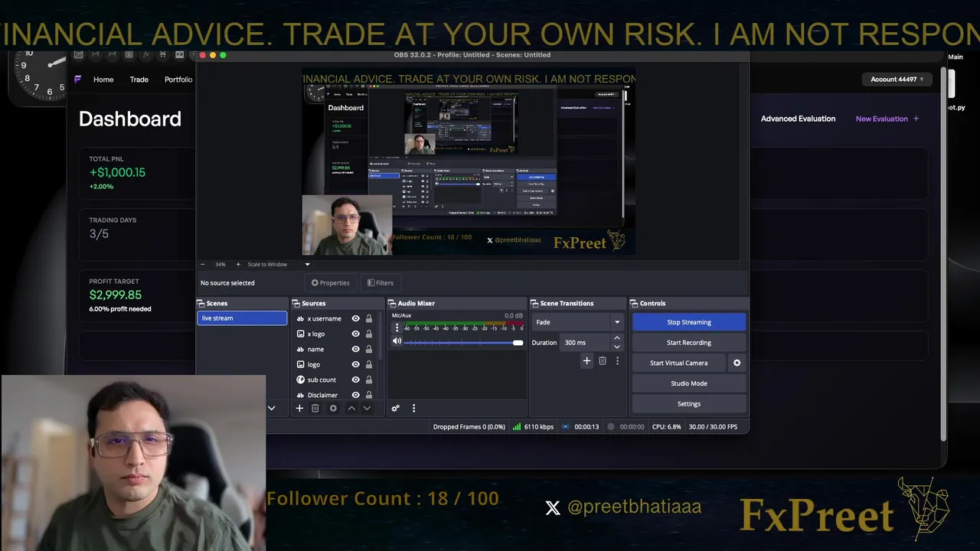Adjust the Mic/Aux volume slider
Screen dimensions: 980x551
coord(463,342)
